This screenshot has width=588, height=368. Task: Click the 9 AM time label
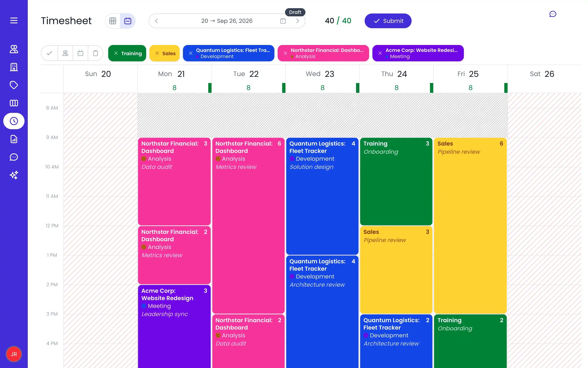(x=52, y=138)
